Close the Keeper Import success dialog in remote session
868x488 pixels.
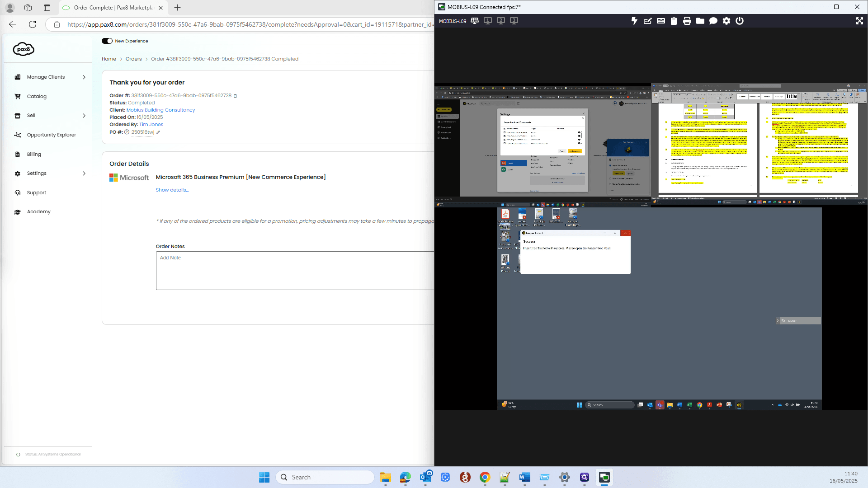pyautogui.click(x=625, y=233)
